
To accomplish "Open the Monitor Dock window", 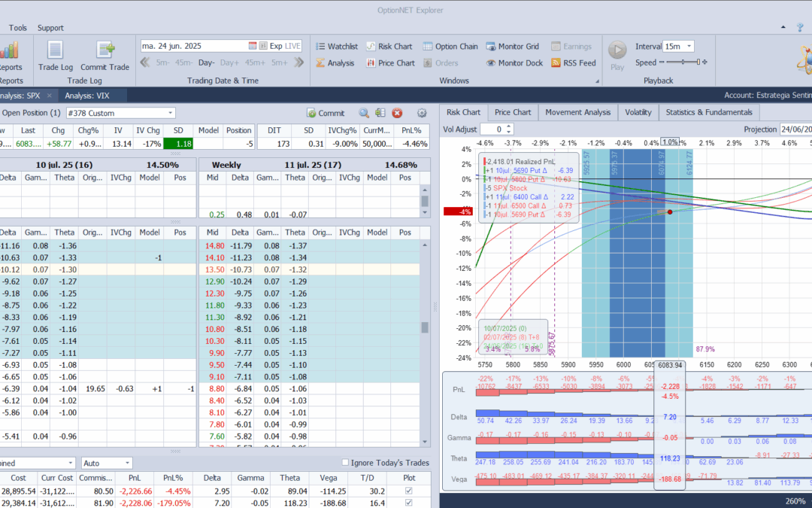I will (x=514, y=62).
